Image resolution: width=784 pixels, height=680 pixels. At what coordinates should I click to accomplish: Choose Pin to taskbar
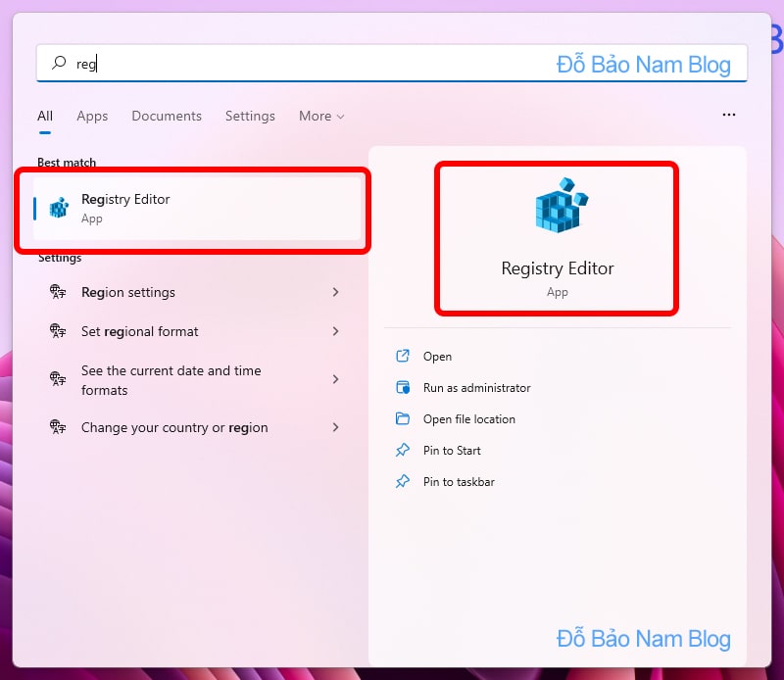(459, 482)
